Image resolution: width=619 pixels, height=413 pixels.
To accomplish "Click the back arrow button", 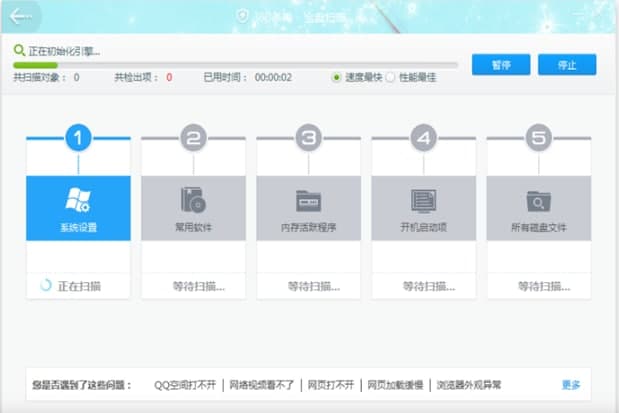I will pos(20,16).
